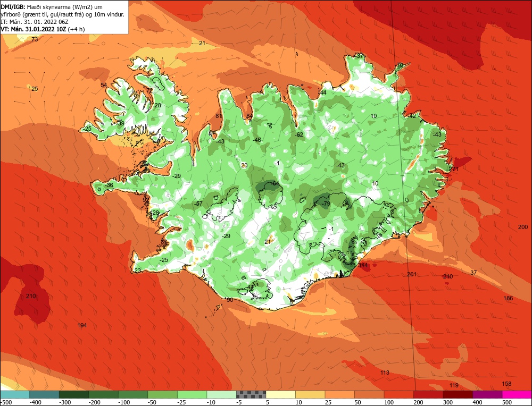Click the map value -39

click(119, 123)
